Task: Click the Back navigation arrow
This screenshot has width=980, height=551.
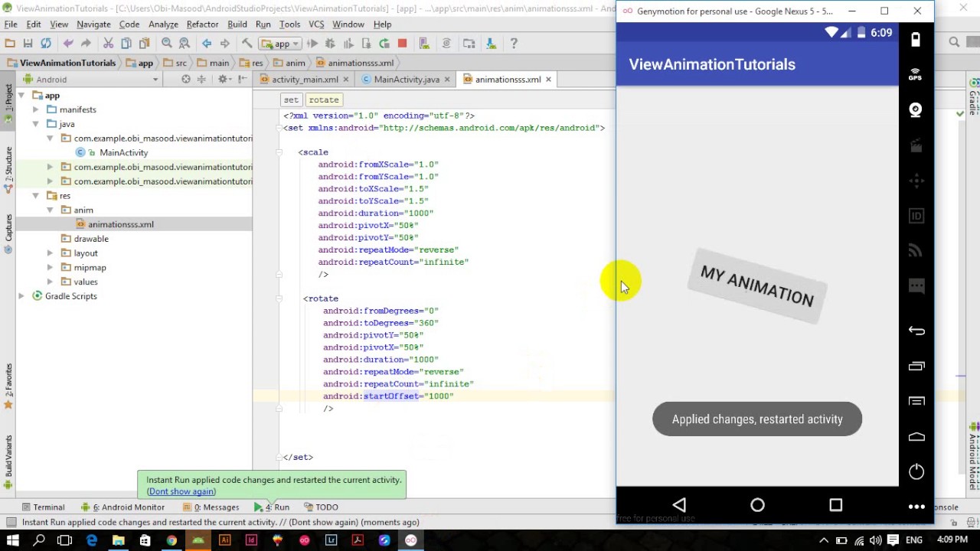Action: pyautogui.click(x=207, y=44)
